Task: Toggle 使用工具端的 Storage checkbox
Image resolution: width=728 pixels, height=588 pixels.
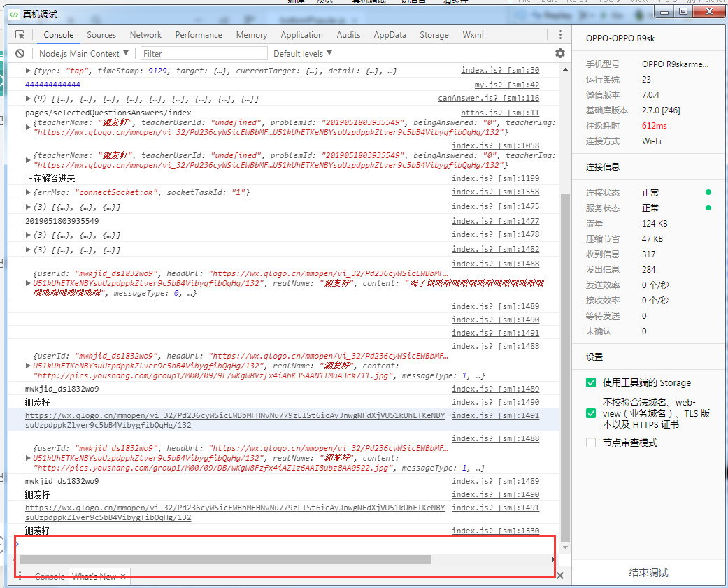Action: coord(591,382)
